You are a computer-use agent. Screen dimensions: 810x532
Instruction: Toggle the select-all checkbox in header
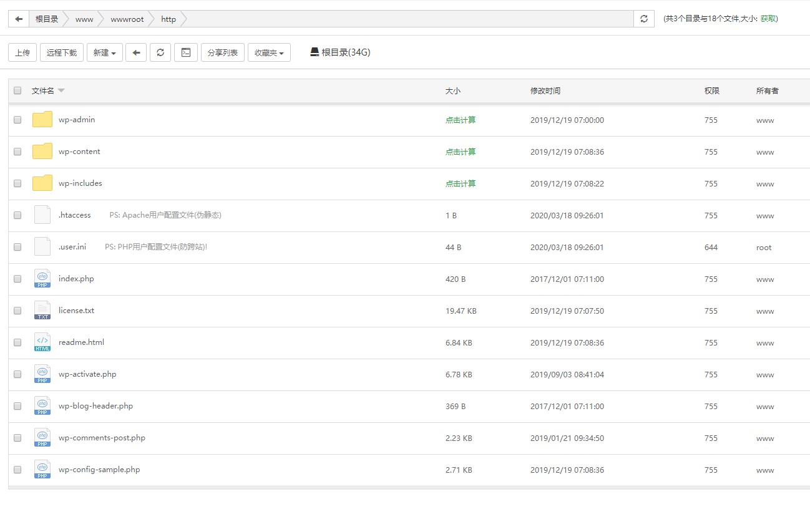[17, 90]
